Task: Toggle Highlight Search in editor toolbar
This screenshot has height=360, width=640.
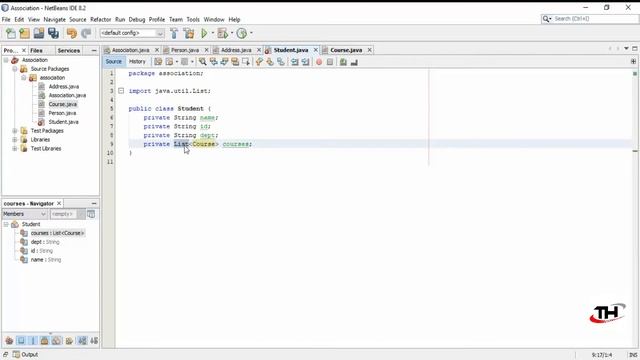Action: click(x=235, y=62)
